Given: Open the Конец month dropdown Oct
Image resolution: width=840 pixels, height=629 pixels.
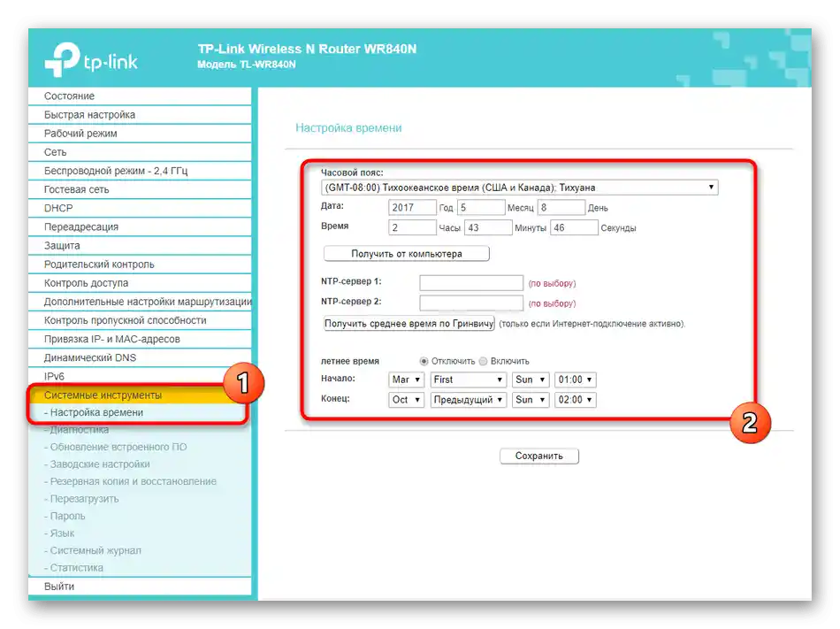Looking at the screenshot, I should pos(407,400).
